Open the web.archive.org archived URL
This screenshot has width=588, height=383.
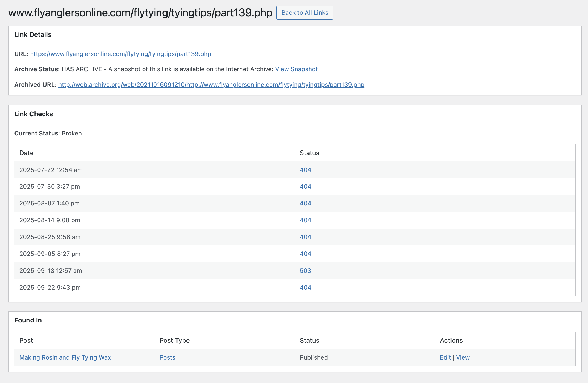coord(211,85)
